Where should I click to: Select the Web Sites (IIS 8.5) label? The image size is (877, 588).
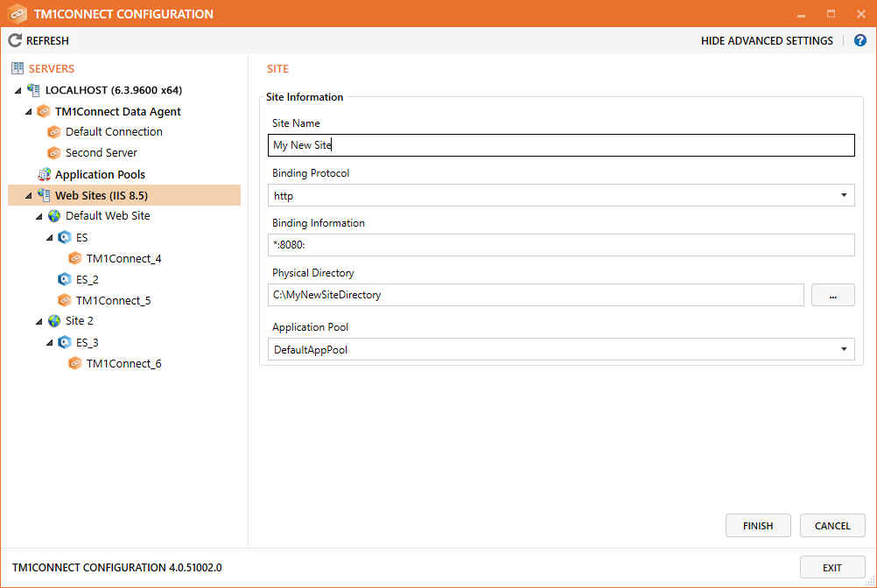(x=102, y=195)
